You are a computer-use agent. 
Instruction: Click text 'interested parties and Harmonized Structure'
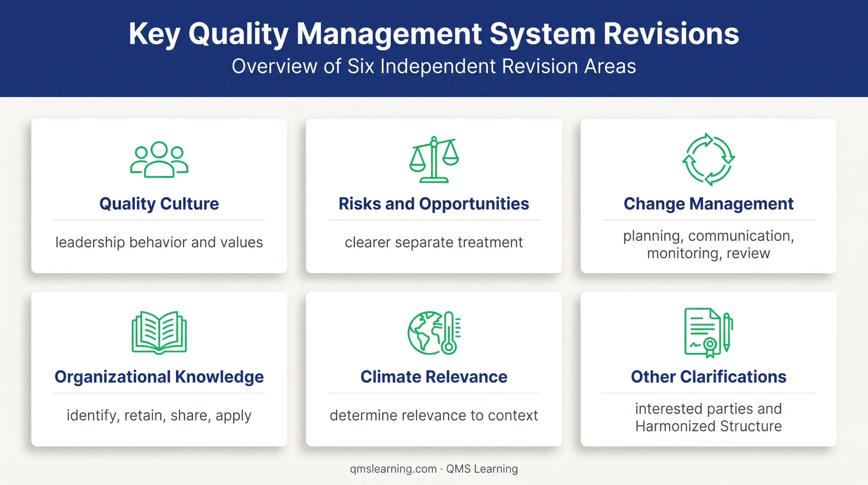(x=708, y=417)
